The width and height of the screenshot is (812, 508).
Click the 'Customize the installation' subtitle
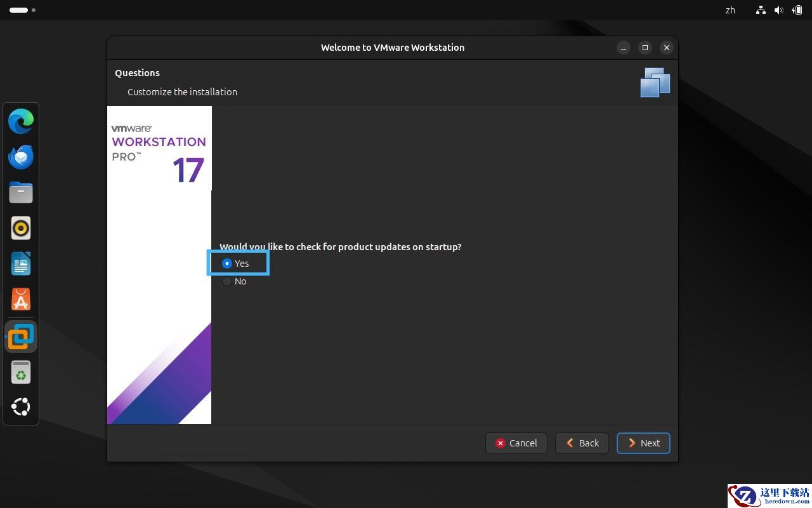click(183, 92)
